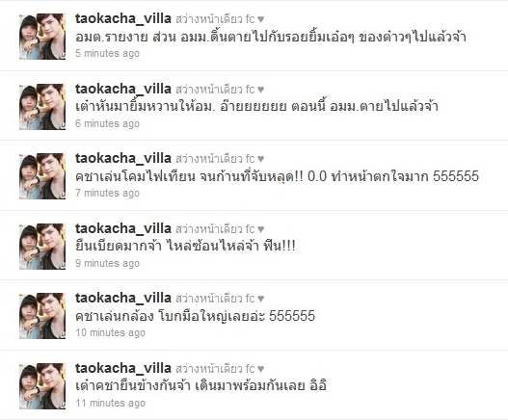
Task: Click taokacha_villa username on the 9 minutes tweet
Action: (x=123, y=228)
